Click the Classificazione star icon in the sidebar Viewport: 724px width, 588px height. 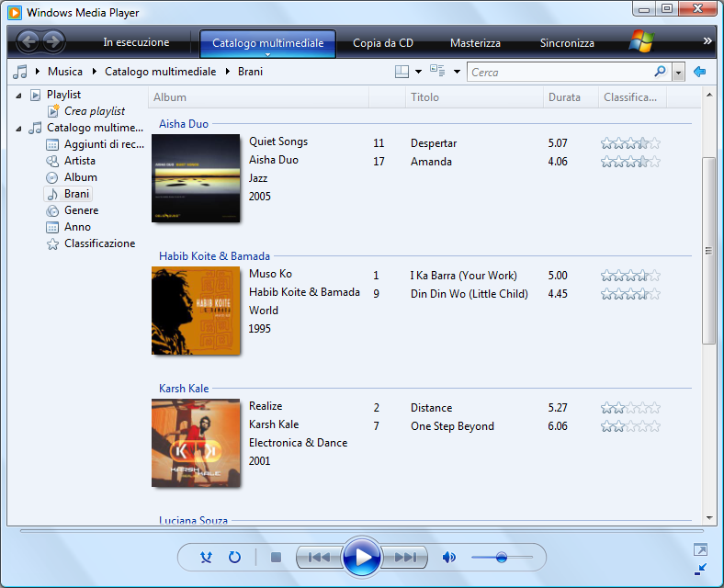[52, 243]
